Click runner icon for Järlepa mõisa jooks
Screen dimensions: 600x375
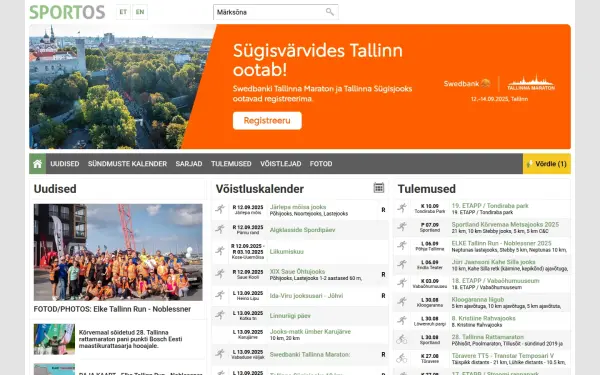point(220,209)
